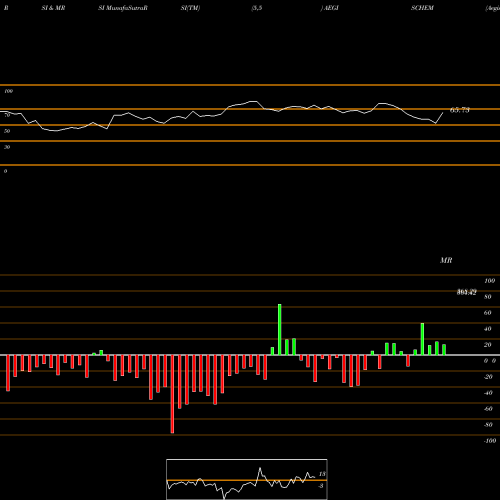This screenshot has width=500, height=500.
Task: Click the end point of the RSI line
Action: point(443,113)
